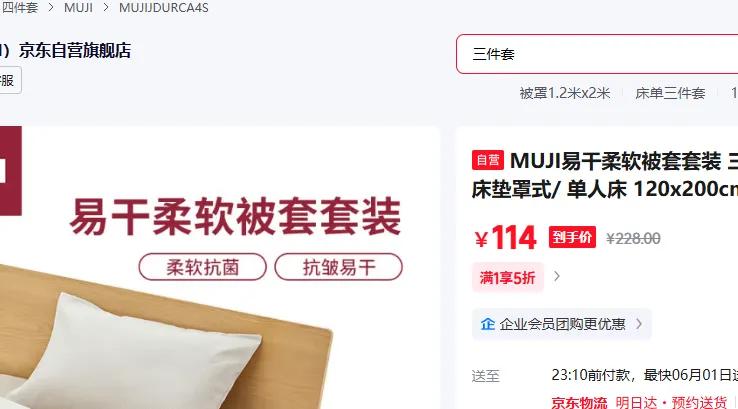The image size is (738, 409).
Task: Open MUJIIJDURCA4S breadcrumb item
Action: pyautogui.click(x=163, y=8)
